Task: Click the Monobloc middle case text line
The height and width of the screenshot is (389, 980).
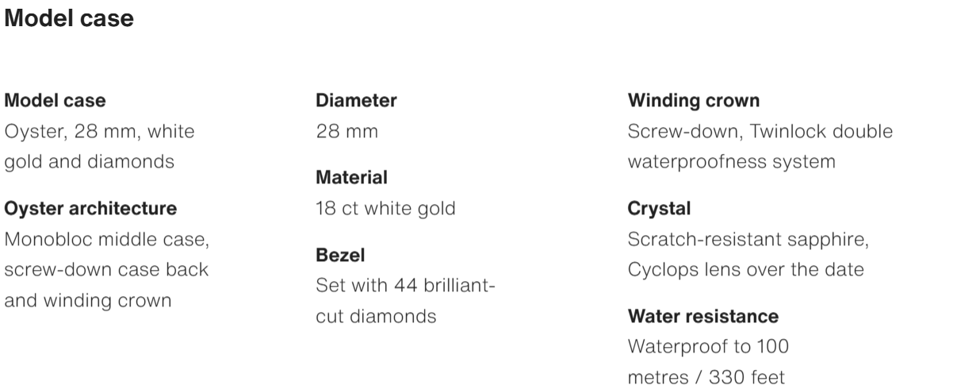Action: click(x=106, y=239)
